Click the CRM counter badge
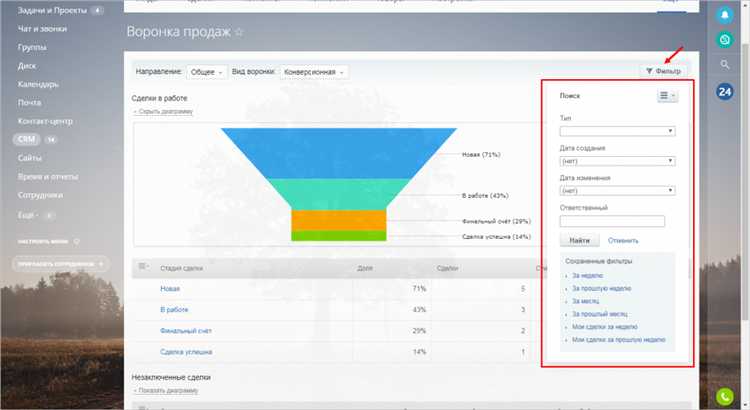 pos(51,140)
